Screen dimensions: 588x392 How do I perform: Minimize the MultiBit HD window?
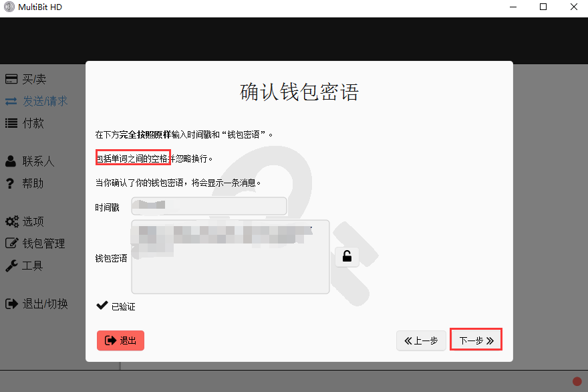click(x=513, y=7)
